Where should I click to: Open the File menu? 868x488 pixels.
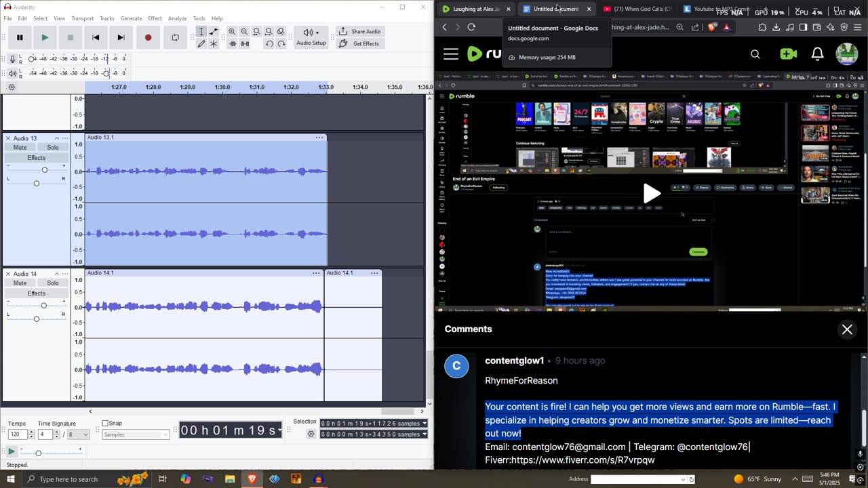coord(7,18)
